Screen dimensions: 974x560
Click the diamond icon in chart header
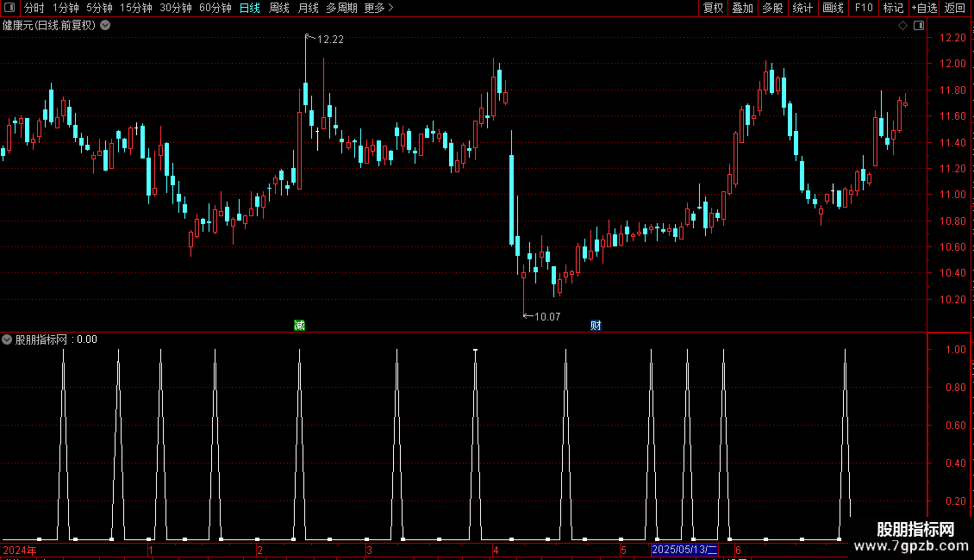click(x=903, y=26)
